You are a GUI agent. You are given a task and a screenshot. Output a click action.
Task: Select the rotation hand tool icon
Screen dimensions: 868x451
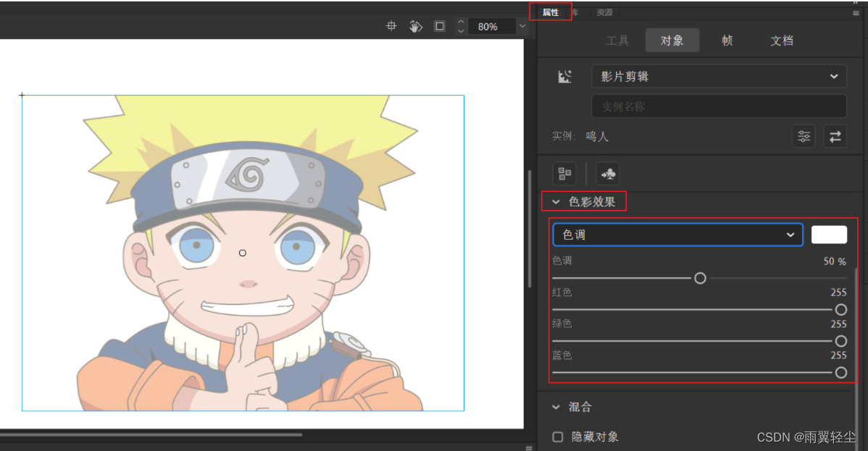click(416, 26)
